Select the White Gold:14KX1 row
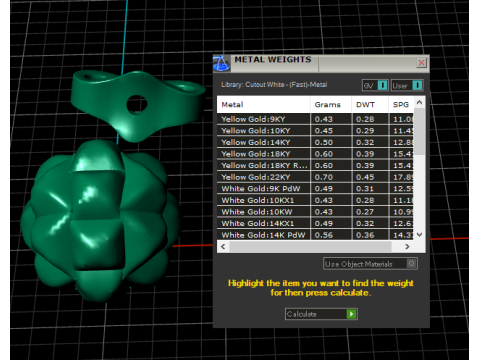 coord(315,223)
